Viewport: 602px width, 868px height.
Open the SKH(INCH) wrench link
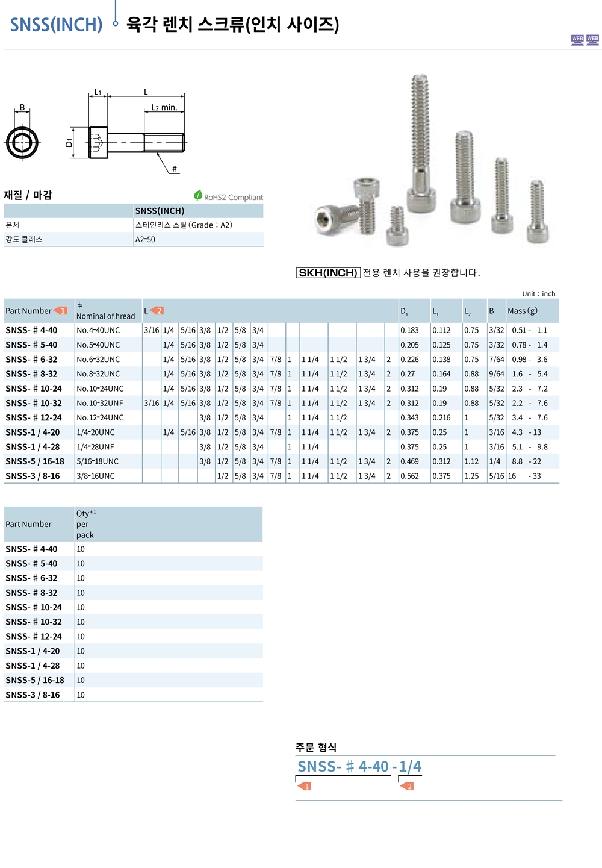(329, 273)
